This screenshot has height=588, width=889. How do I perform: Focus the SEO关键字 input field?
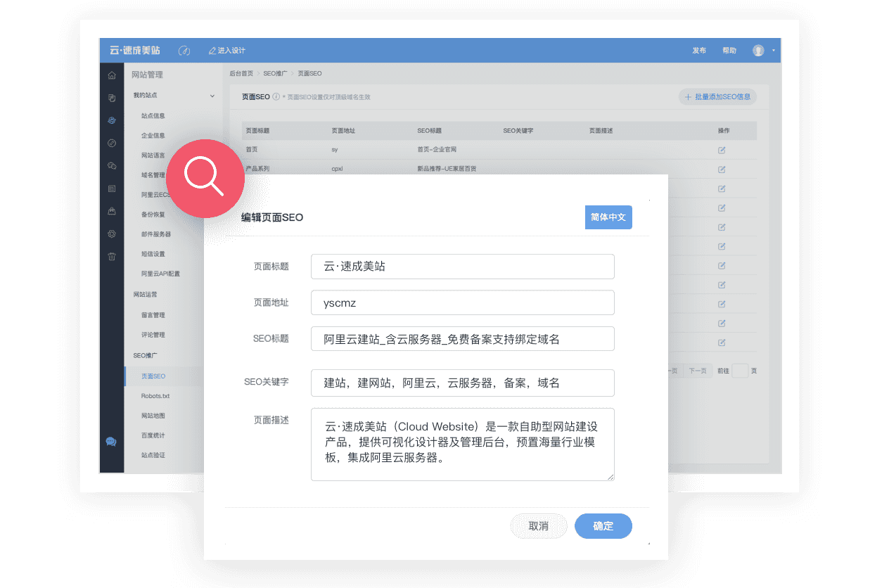[463, 383]
